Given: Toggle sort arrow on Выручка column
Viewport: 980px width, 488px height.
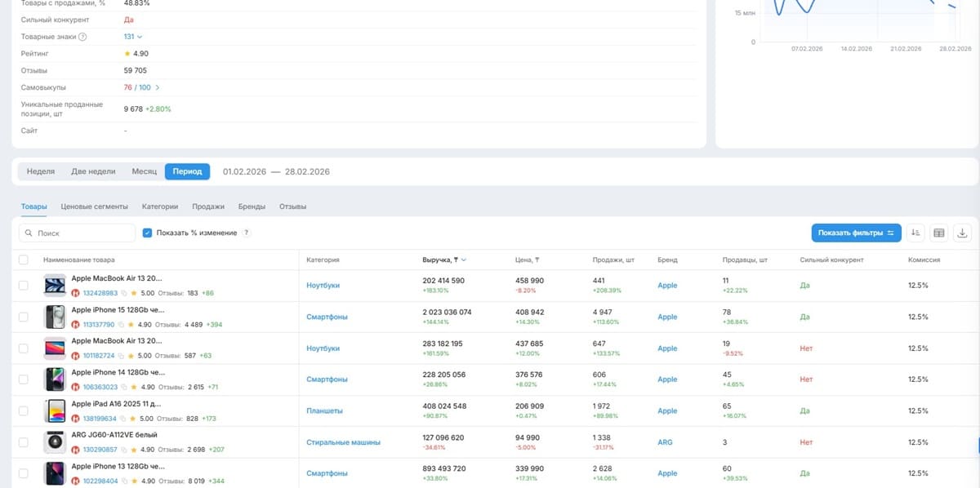Looking at the screenshot, I should pyautogui.click(x=464, y=260).
